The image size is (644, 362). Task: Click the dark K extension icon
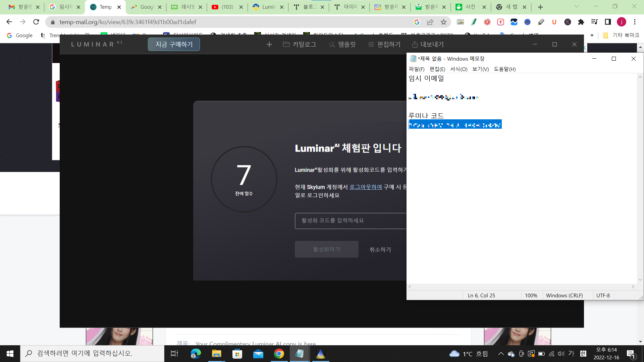click(568, 22)
